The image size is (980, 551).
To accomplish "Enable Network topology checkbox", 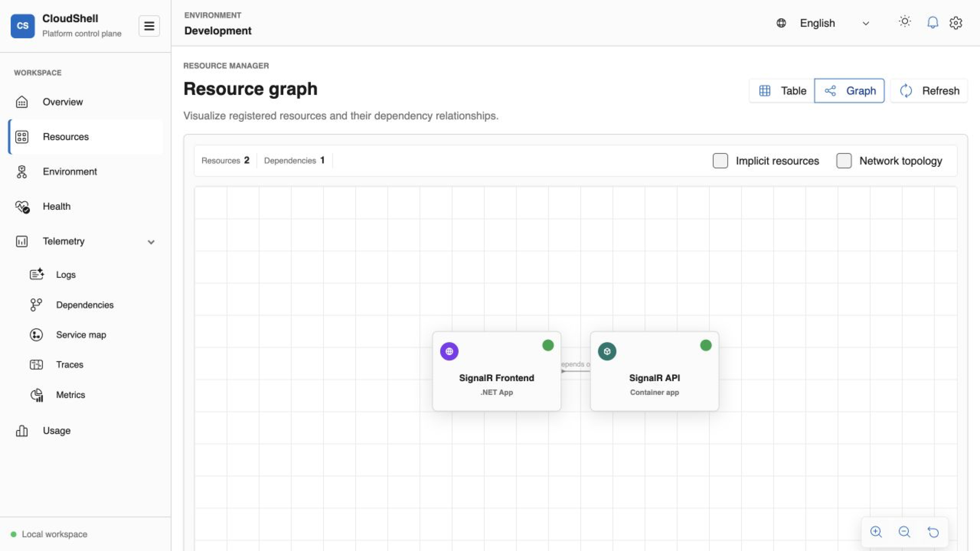I will pos(844,161).
